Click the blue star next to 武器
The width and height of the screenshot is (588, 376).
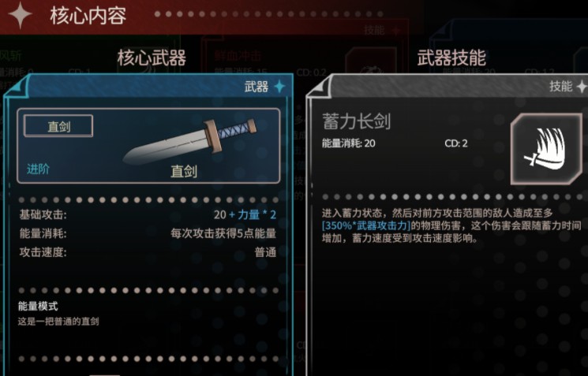coord(279,87)
